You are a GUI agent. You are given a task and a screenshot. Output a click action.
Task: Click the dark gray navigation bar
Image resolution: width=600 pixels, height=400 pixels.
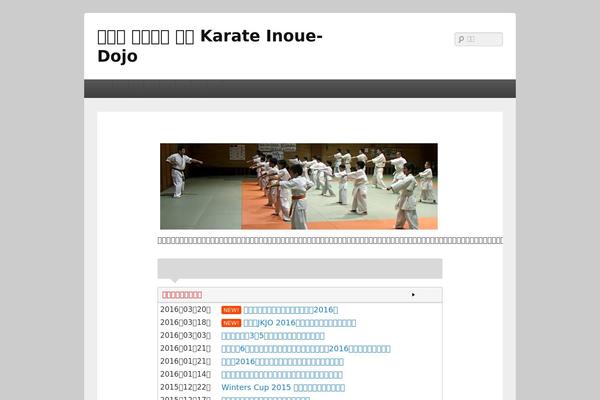click(300, 89)
